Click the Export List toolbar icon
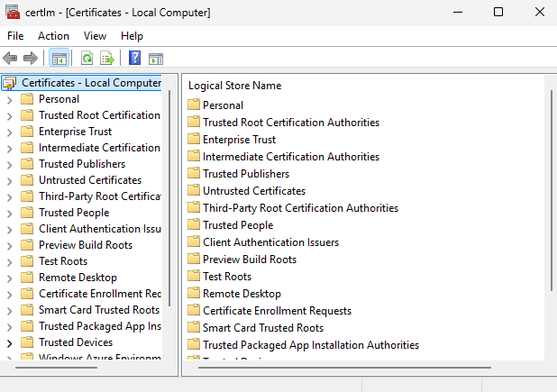The image size is (557, 392). coord(107,59)
